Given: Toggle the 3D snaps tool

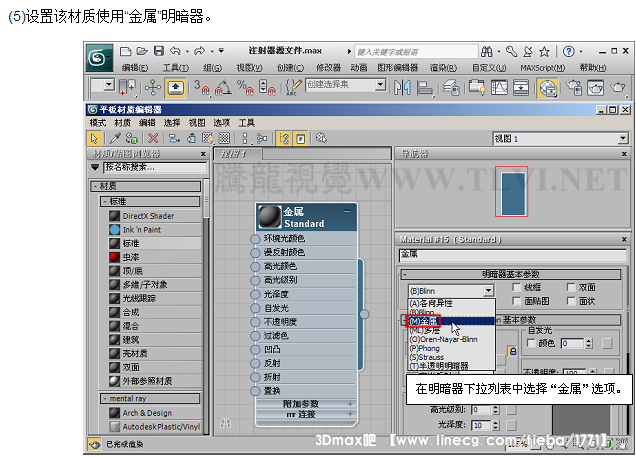Looking at the screenshot, I should tap(202, 88).
